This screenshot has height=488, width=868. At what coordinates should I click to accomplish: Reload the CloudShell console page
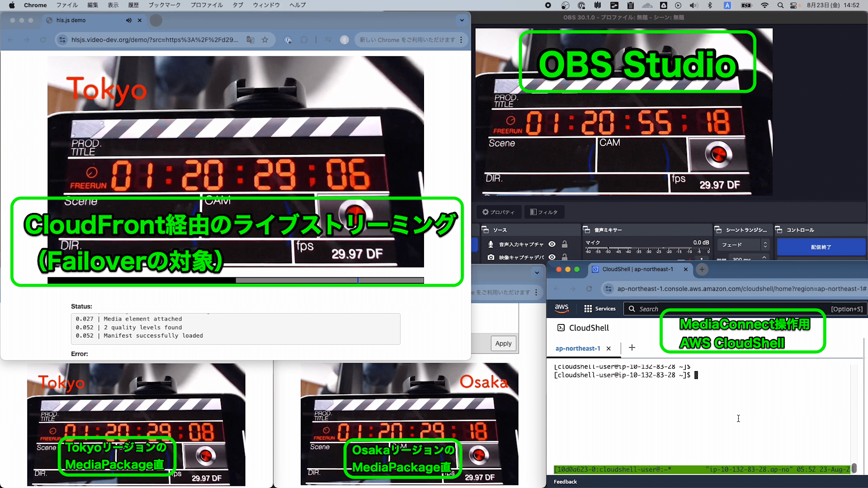tap(589, 289)
